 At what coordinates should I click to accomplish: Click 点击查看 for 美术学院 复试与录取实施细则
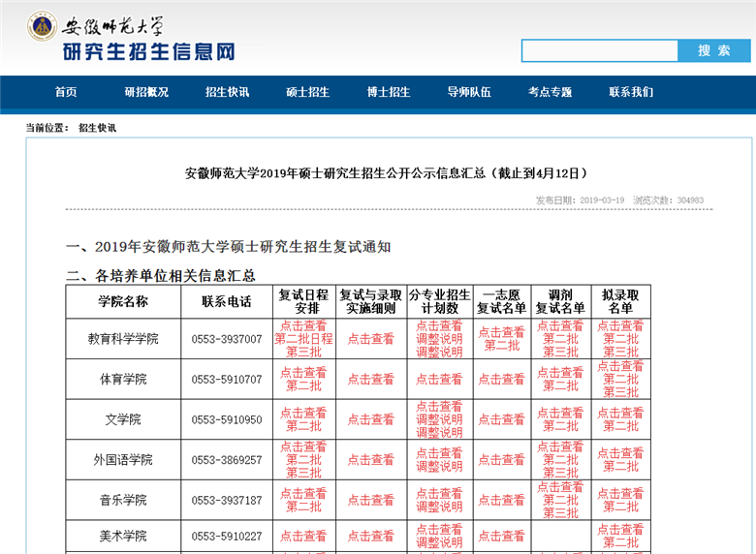(371, 536)
